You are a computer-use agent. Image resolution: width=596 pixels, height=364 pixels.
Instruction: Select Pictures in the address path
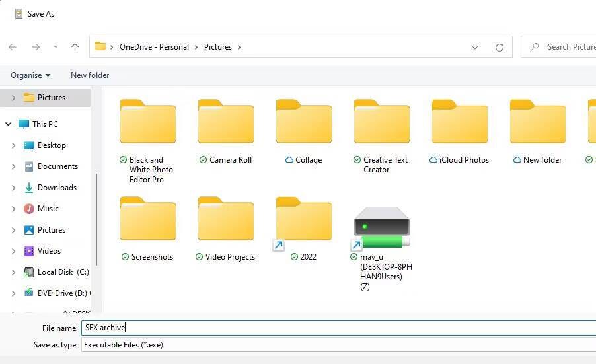[218, 47]
